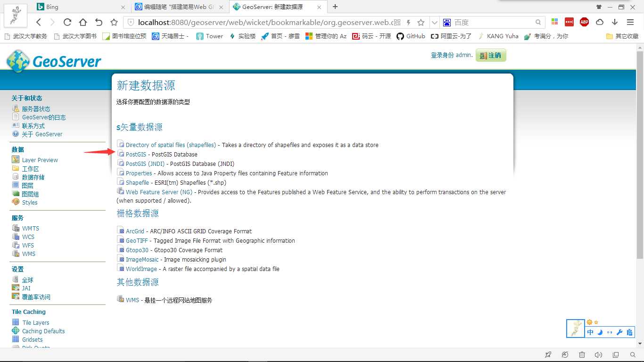Viewport: 644px width, 362px height.
Task: Open the 武汉大学教务 bookmark
Action: pyautogui.click(x=25, y=36)
